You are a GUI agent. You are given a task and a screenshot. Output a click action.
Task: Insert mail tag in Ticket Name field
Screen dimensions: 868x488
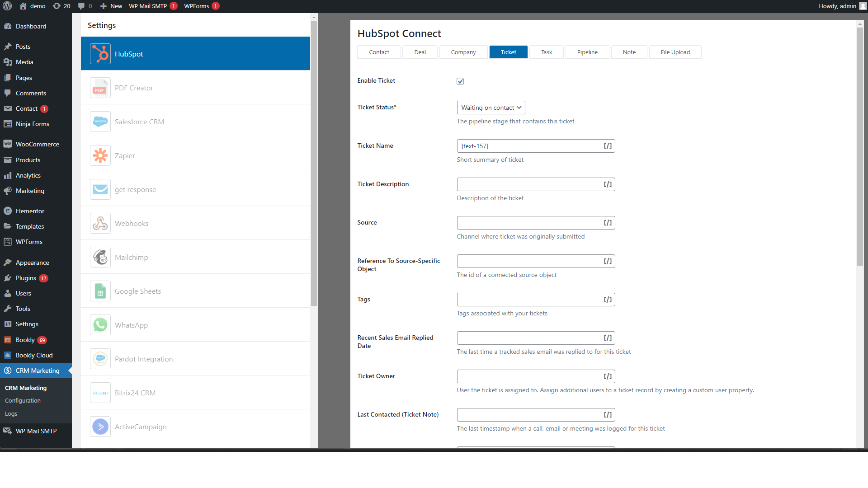tap(608, 146)
